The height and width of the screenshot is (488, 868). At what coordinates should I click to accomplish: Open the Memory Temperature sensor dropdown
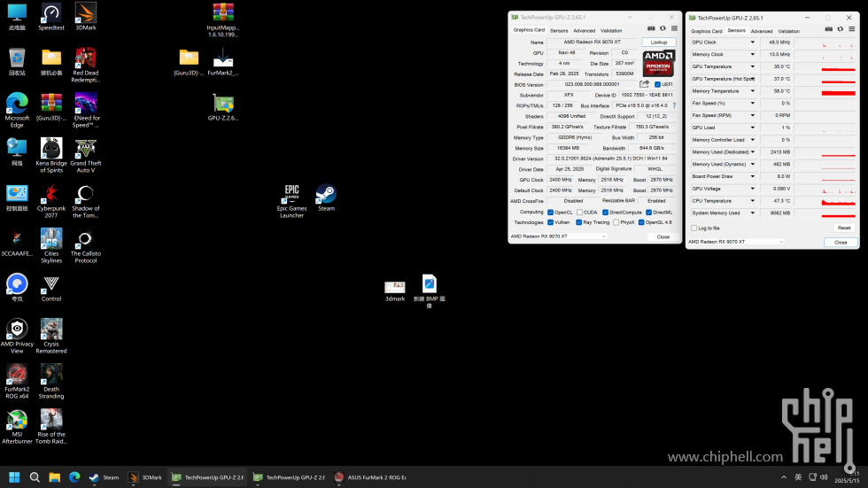752,90
